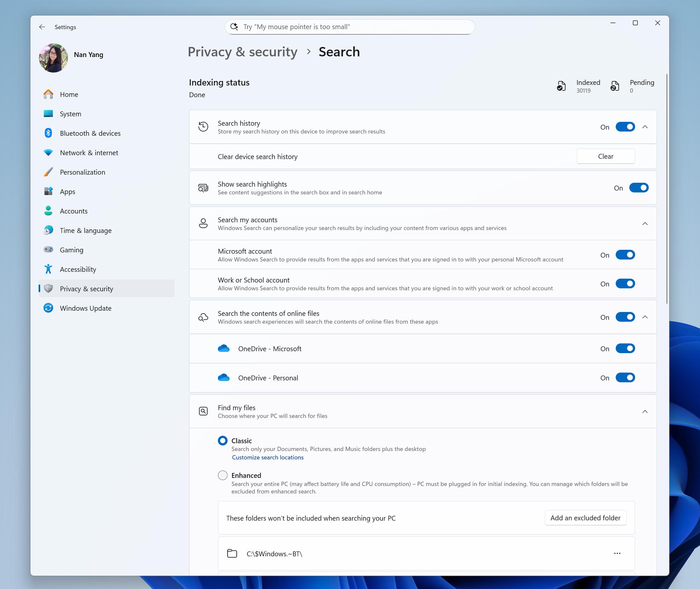Click the back arrow in Settings
Image resolution: width=700 pixels, height=589 pixels.
pos(42,27)
